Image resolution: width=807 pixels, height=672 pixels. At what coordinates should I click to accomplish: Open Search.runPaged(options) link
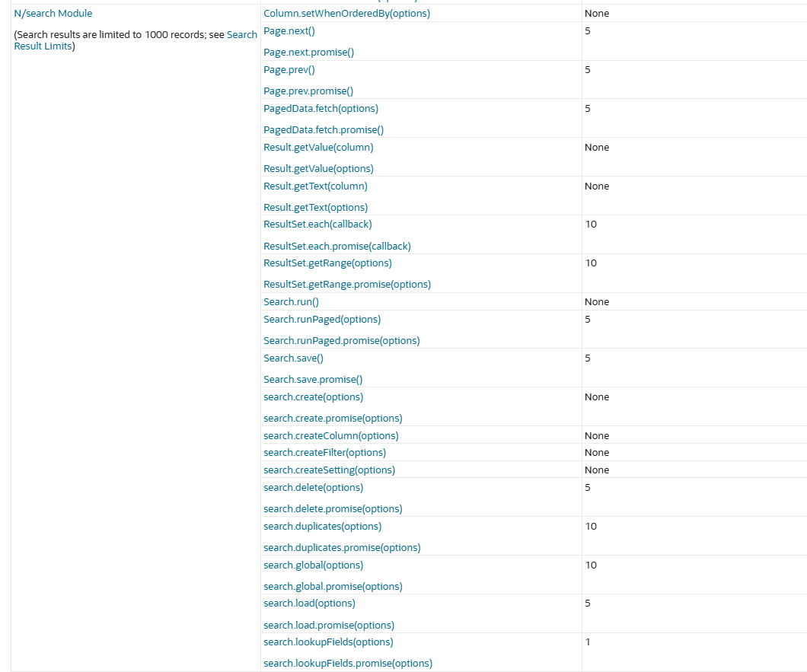pyautogui.click(x=322, y=320)
